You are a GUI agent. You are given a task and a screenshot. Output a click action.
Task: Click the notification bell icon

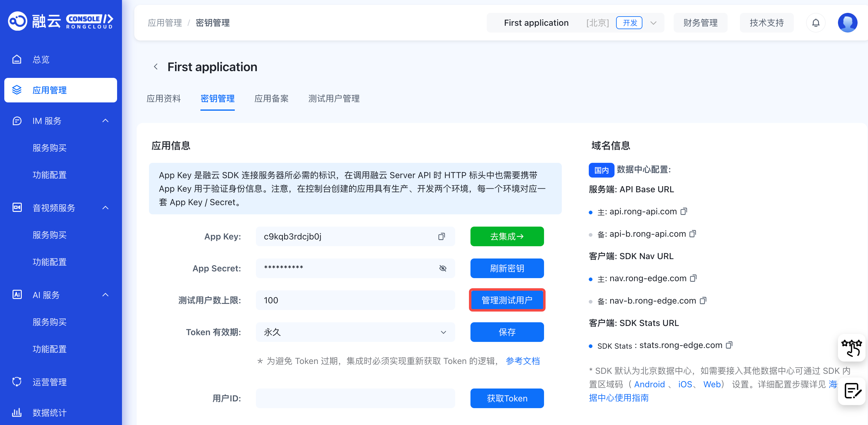[x=815, y=23]
